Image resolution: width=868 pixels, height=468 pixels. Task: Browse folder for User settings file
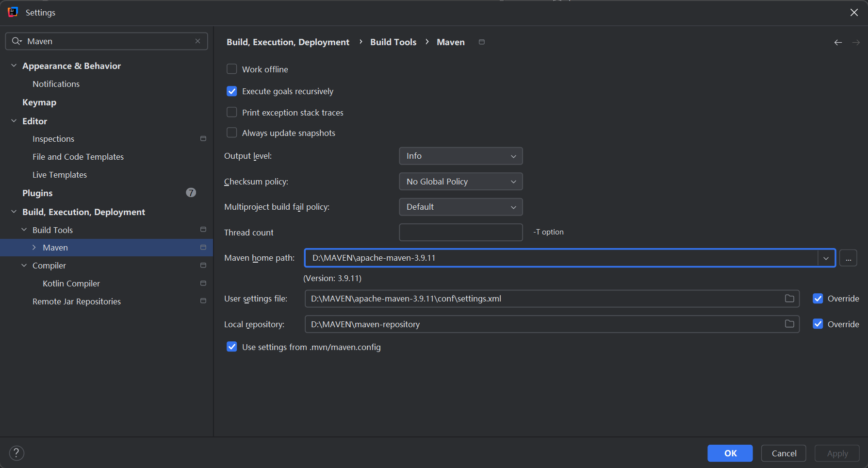tap(789, 299)
